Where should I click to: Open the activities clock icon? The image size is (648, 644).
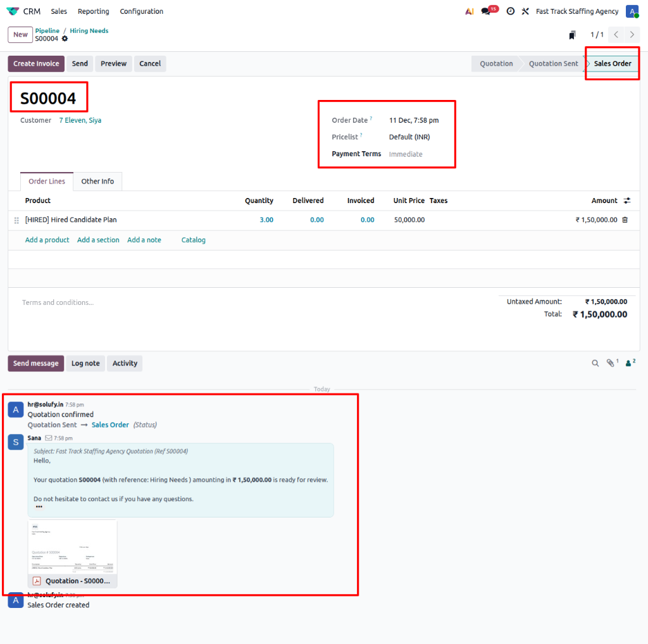click(510, 11)
